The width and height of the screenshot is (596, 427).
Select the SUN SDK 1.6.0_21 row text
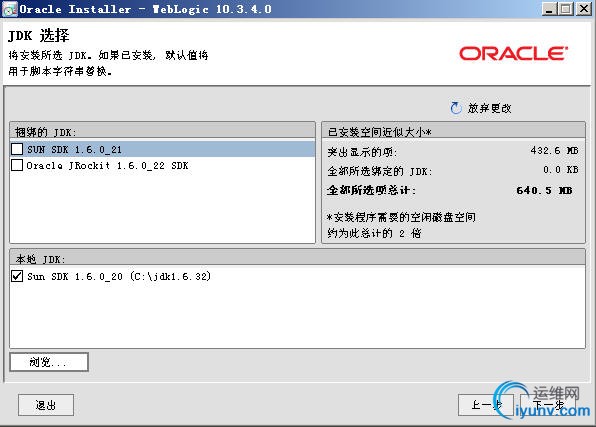click(74, 149)
